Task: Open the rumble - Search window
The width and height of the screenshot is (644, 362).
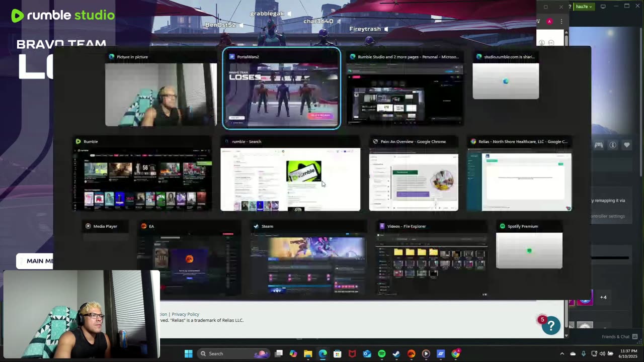Action: coord(290,174)
